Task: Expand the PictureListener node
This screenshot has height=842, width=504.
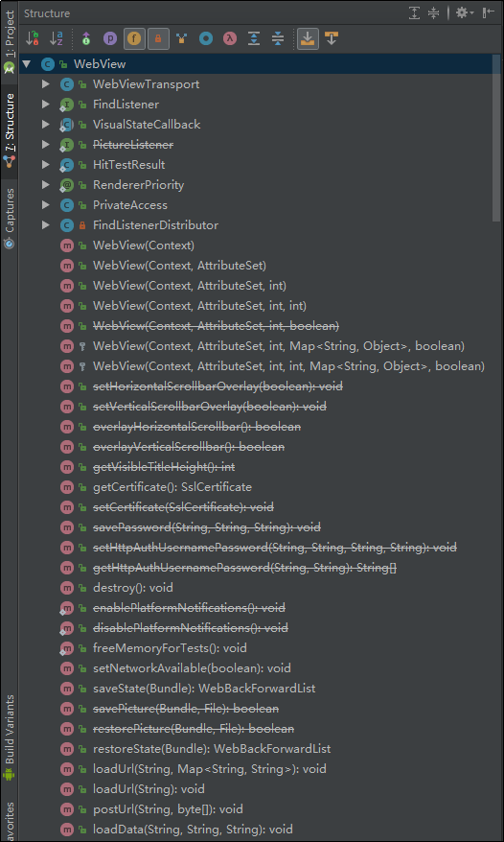Action: point(46,145)
